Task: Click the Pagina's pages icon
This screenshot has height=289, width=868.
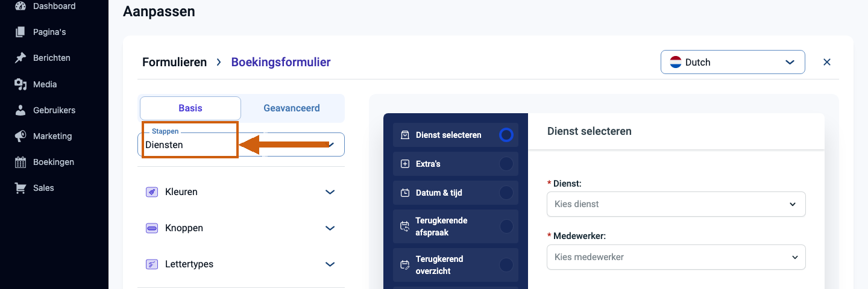Action: pyautogui.click(x=20, y=32)
